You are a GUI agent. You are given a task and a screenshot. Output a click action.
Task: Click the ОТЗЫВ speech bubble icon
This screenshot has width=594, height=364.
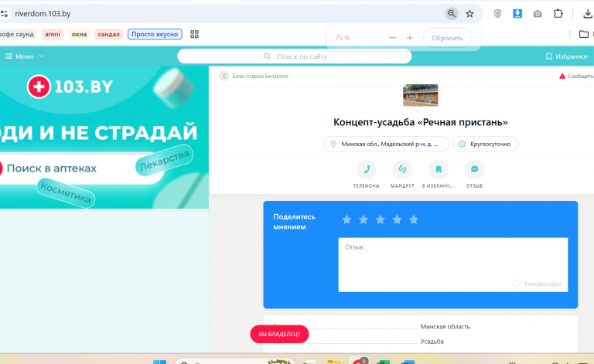click(474, 169)
